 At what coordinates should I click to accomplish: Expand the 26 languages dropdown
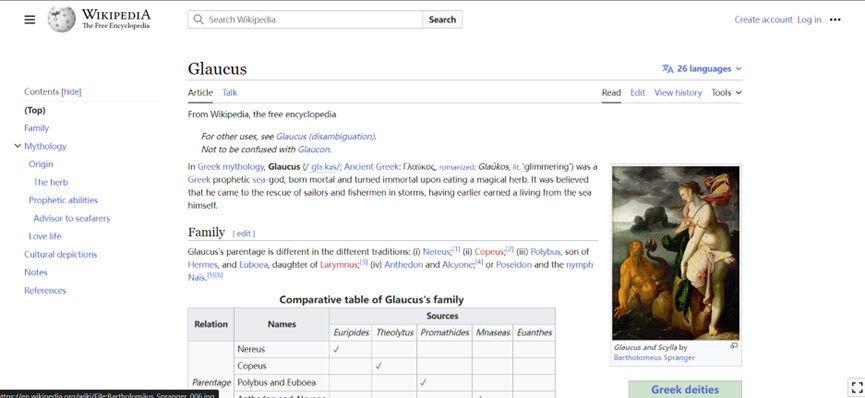pyautogui.click(x=702, y=68)
